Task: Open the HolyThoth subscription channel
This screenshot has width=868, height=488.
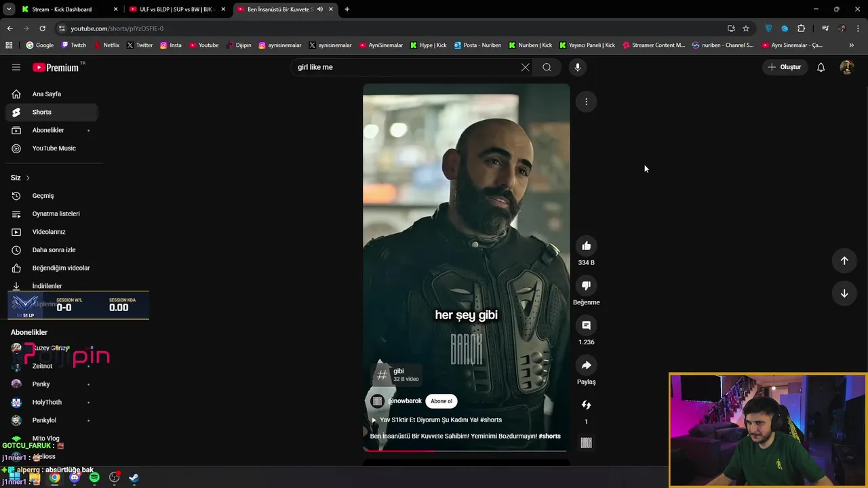Action: [52, 402]
